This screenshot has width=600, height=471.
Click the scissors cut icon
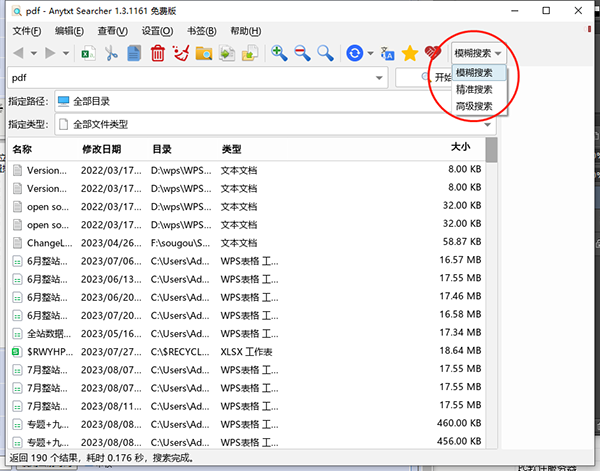click(111, 53)
